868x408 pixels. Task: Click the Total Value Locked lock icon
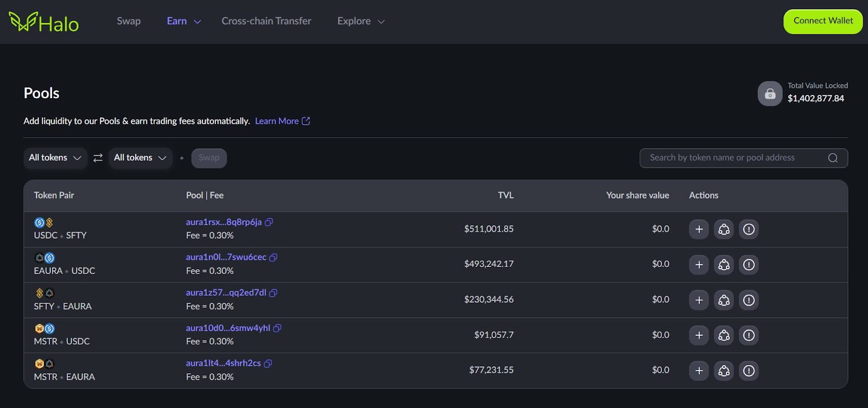(x=770, y=93)
